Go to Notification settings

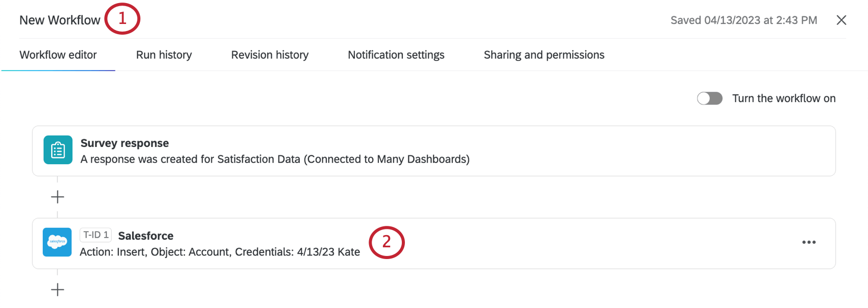(396, 55)
